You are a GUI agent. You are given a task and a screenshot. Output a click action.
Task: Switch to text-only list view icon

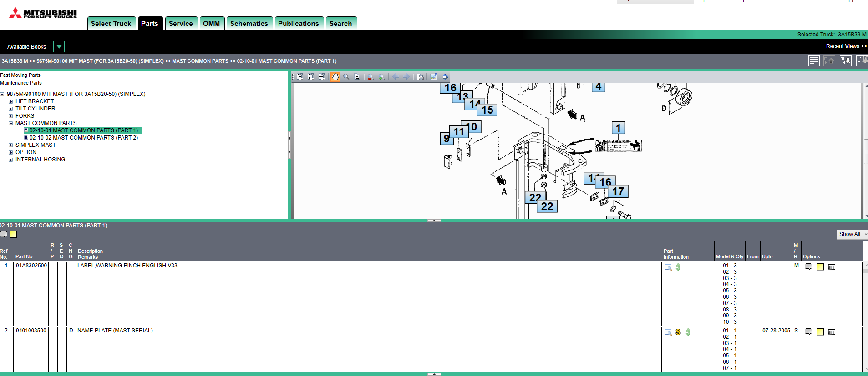[814, 61]
